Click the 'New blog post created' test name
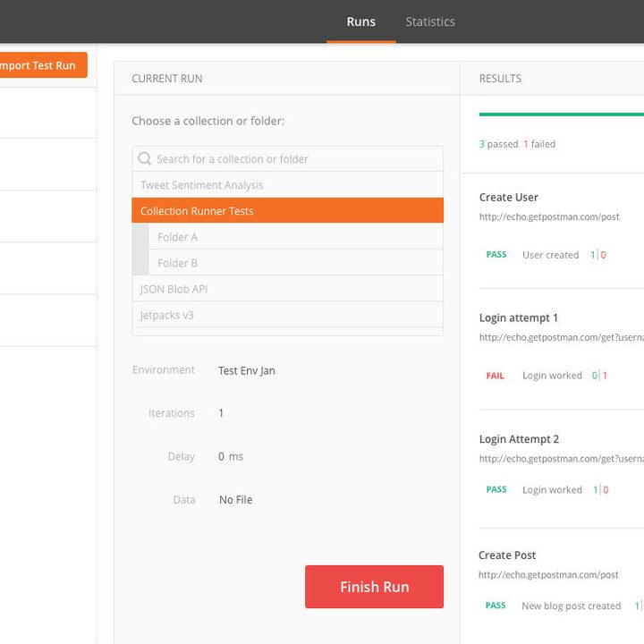Screen dimensions: 644x644 [x=571, y=606]
